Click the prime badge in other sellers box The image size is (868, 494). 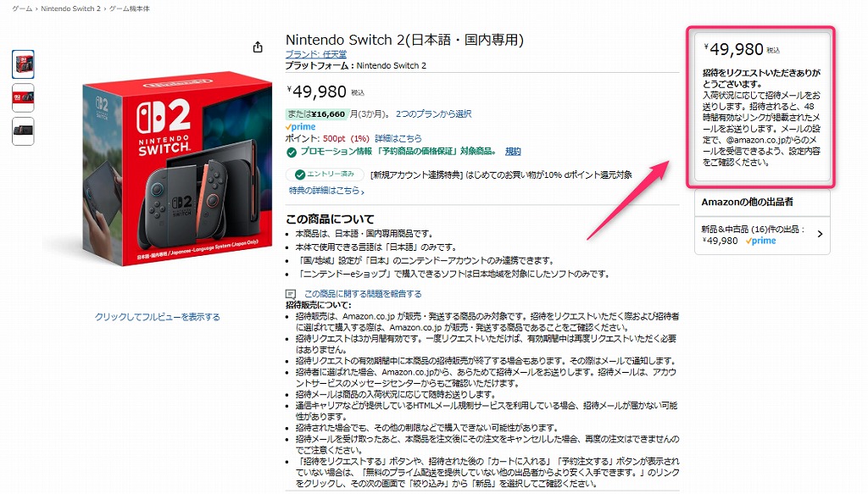[x=760, y=241]
